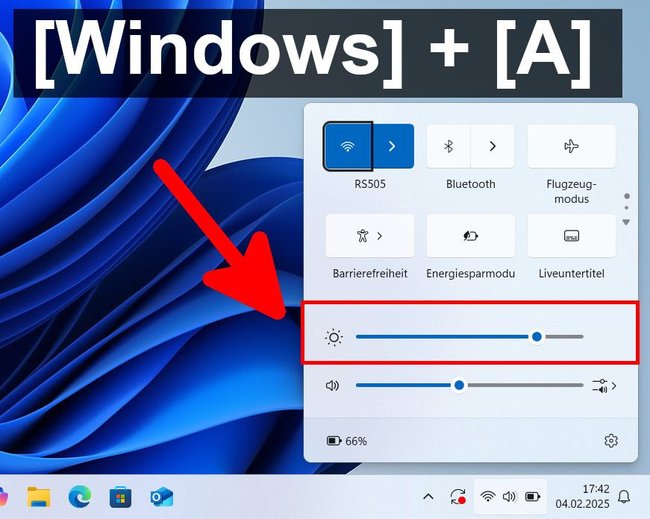
Task: Click the volume icon in the system tray
Action: [x=509, y=496]
